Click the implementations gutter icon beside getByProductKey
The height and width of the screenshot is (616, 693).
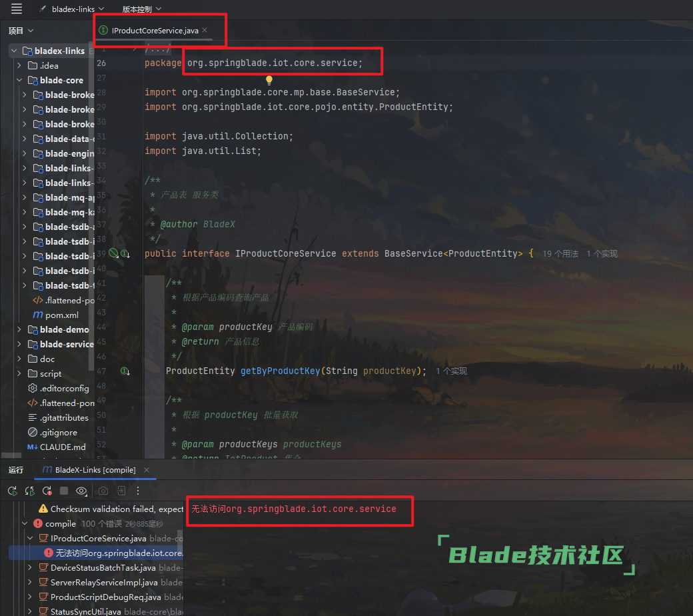125,371
